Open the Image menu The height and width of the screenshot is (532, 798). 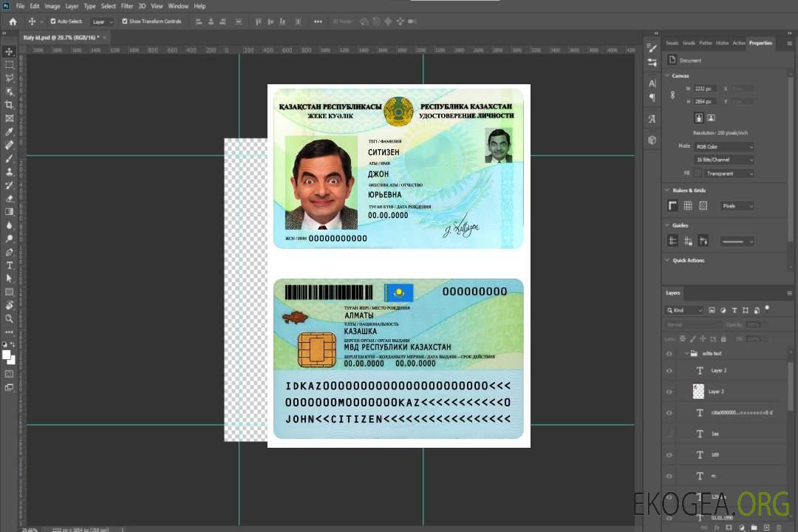click(x=52, y=6)
